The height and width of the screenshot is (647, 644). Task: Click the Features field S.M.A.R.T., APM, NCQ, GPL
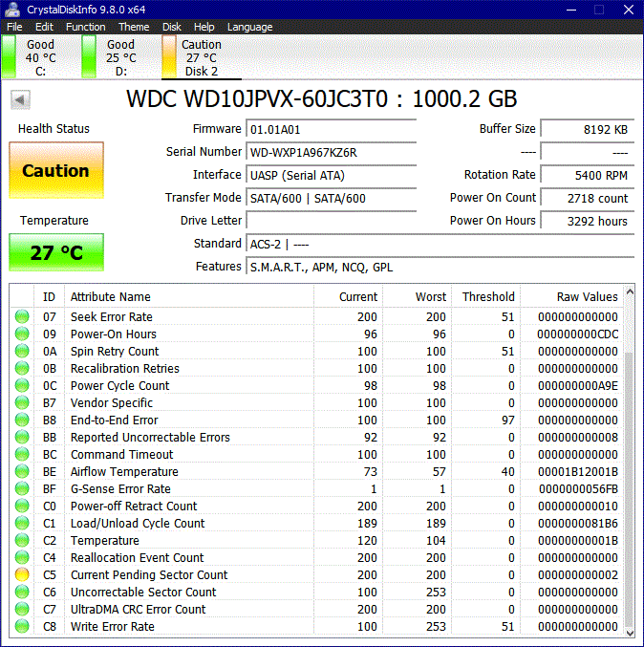(440, 267)
